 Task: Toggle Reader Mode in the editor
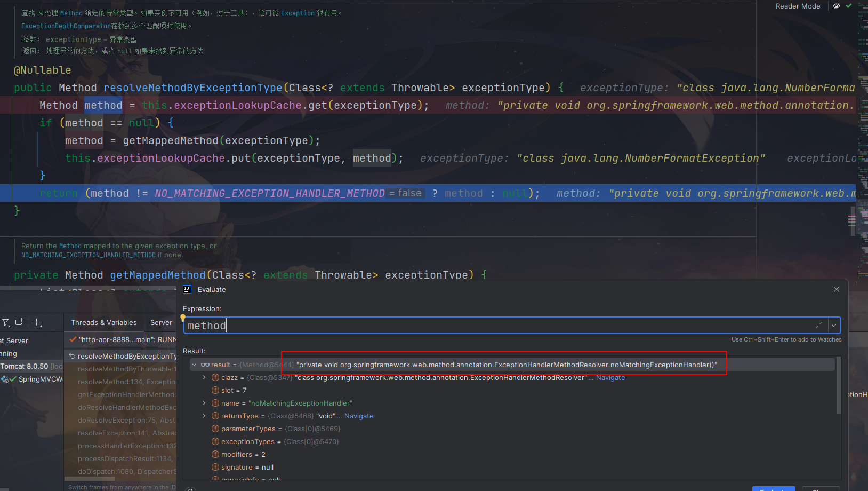pyautogui.click(x=798, y=6)
